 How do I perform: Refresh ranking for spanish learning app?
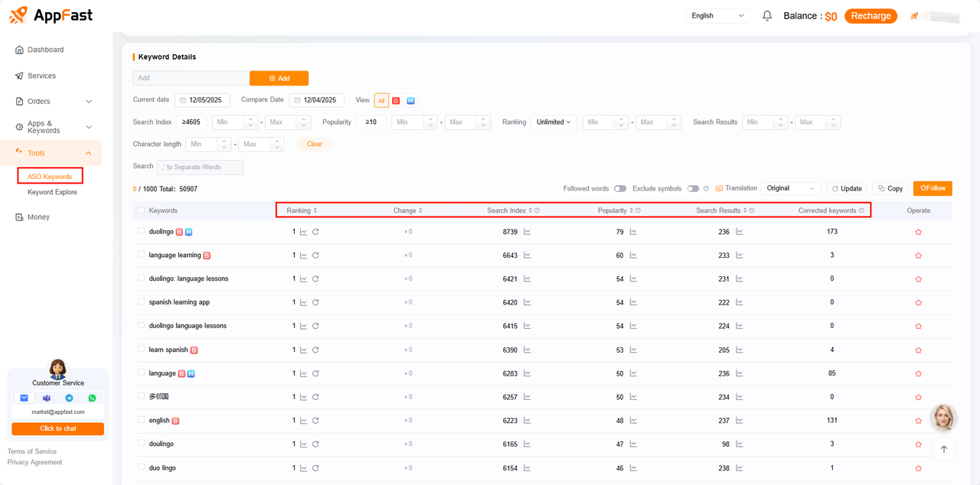coord(315,303)
